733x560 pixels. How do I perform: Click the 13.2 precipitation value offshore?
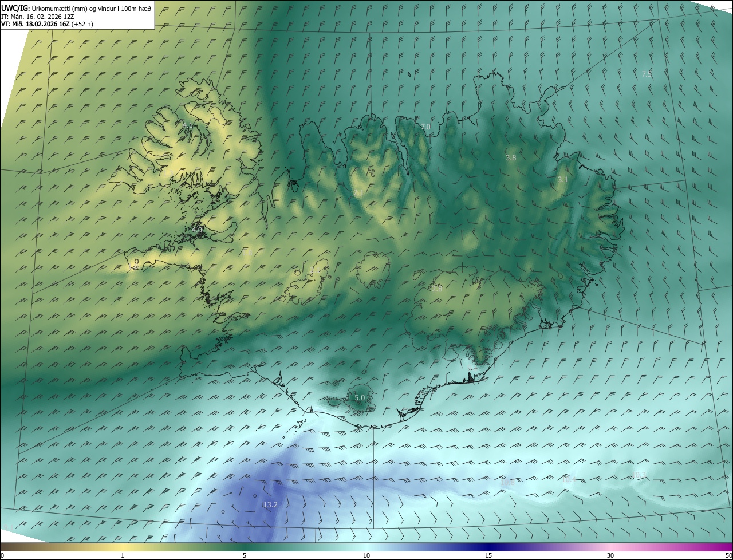click(270, 504)
